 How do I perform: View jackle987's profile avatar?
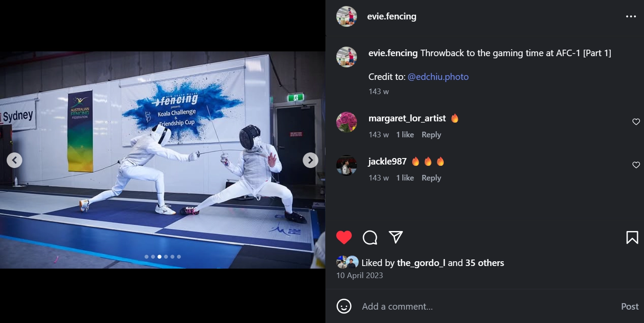[x=347, y=165]
